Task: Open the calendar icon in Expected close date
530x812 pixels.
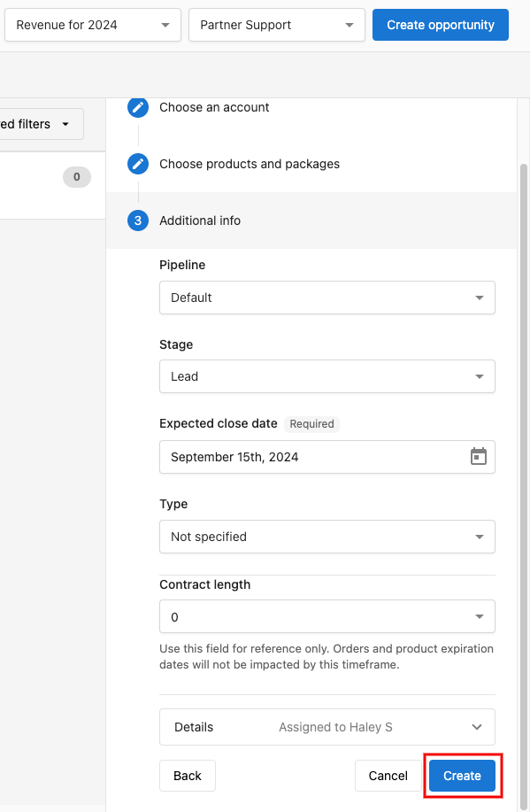Action: click(479, 457)
